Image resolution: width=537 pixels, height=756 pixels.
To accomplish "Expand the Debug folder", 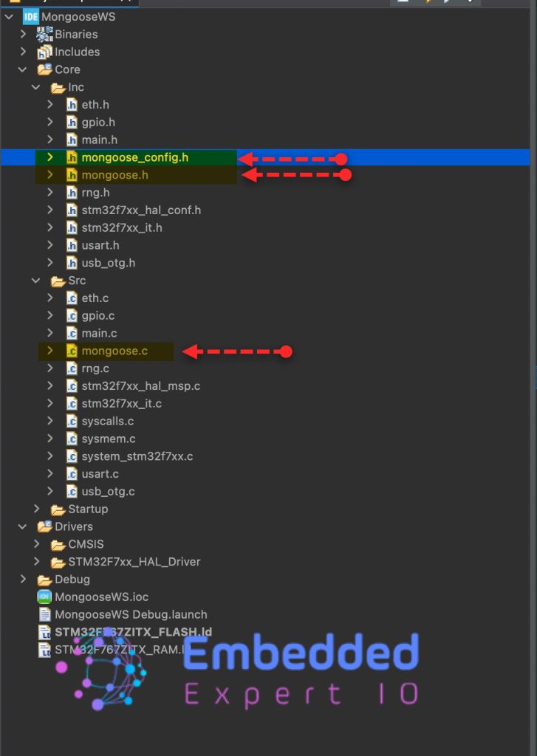I will [x=23, y=580].
